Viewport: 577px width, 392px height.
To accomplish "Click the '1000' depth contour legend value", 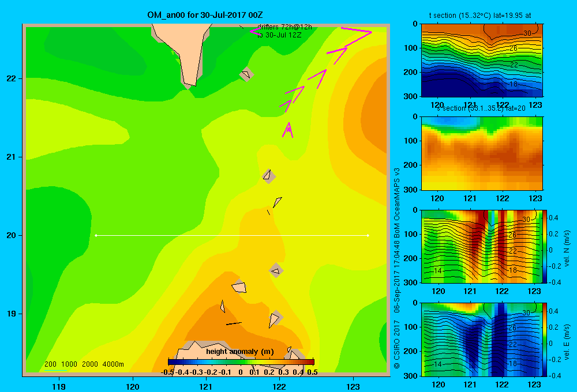I will [69, 364].
